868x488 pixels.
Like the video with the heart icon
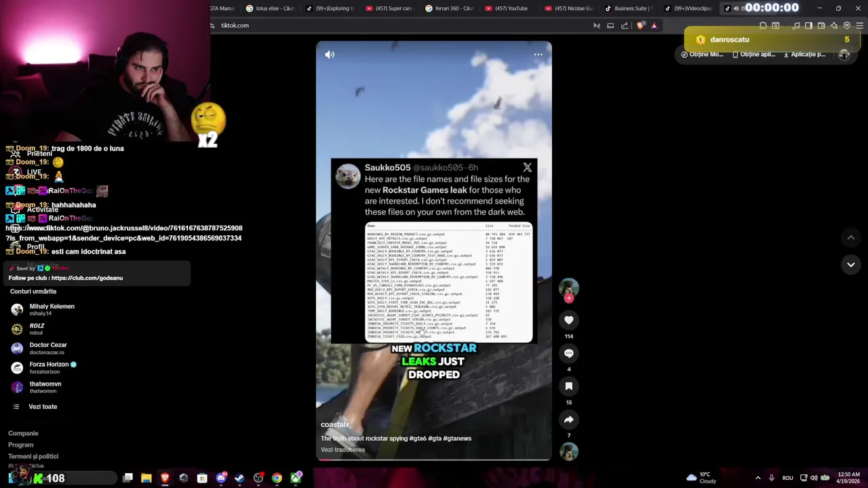coord(569,320)
